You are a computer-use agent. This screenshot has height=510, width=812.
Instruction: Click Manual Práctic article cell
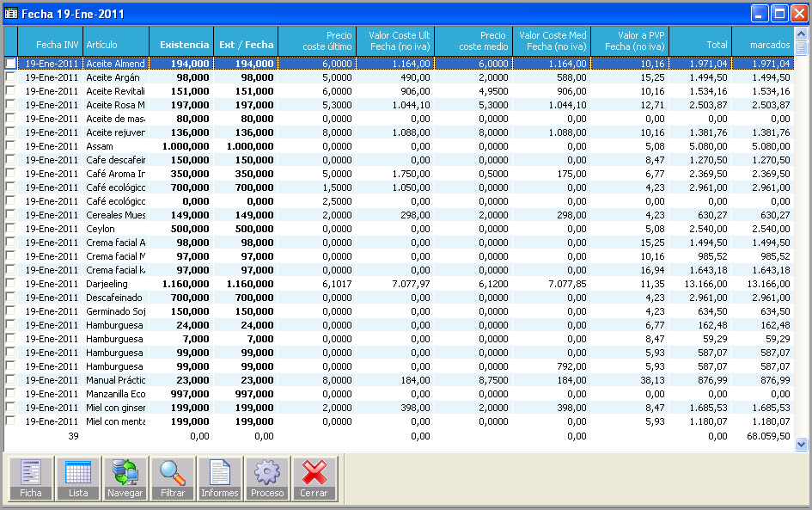(x=115, y=380)
